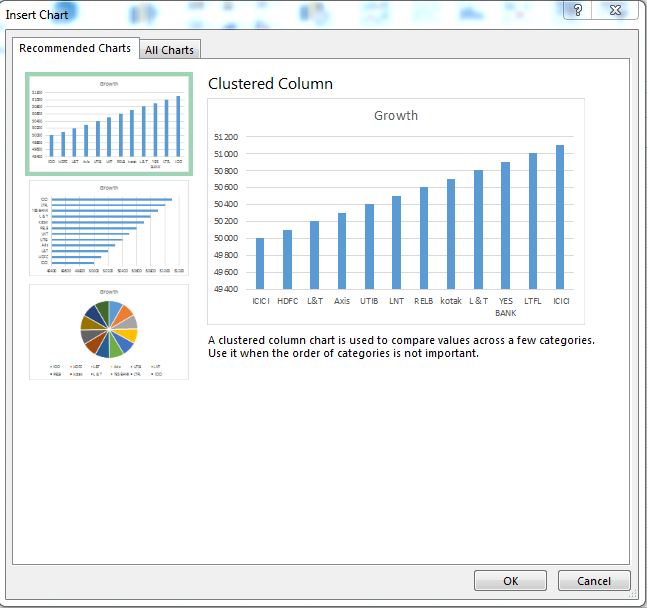Click the LNT axis label
Screen dimensions: 647x608
[x=397, y=301]
